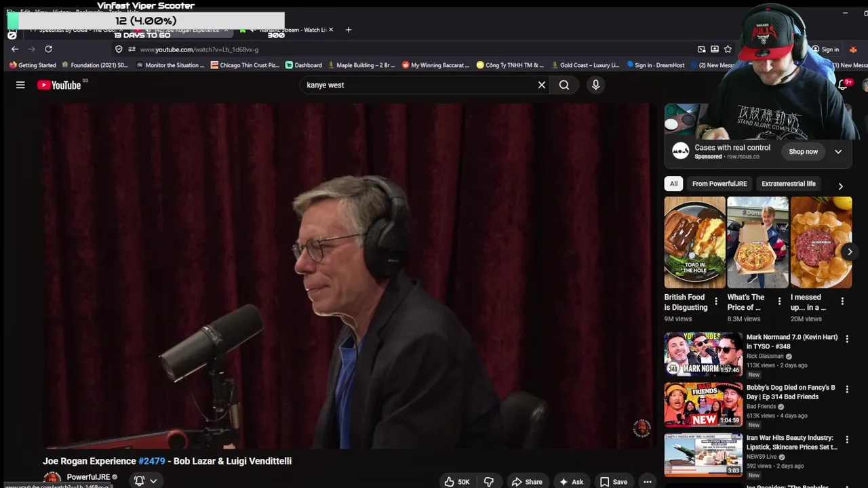Select the All filter chip
868x488 pixels.
point(673,184)
